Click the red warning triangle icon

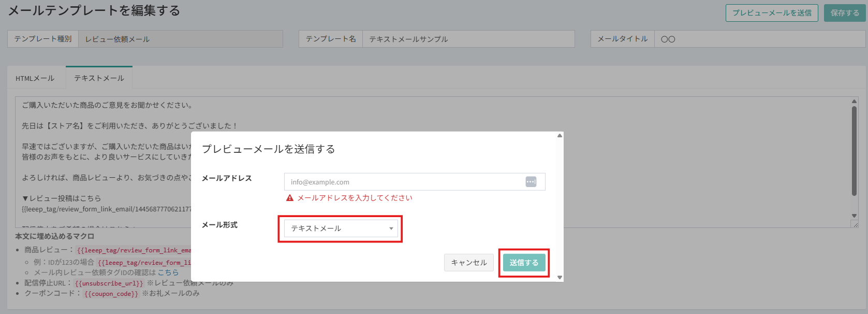click(x=290, y=198)
